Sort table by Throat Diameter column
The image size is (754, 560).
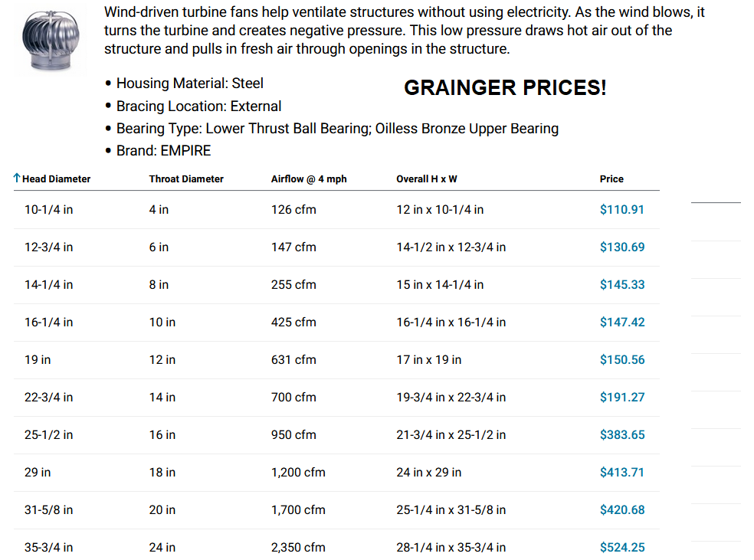click(186, 179)
